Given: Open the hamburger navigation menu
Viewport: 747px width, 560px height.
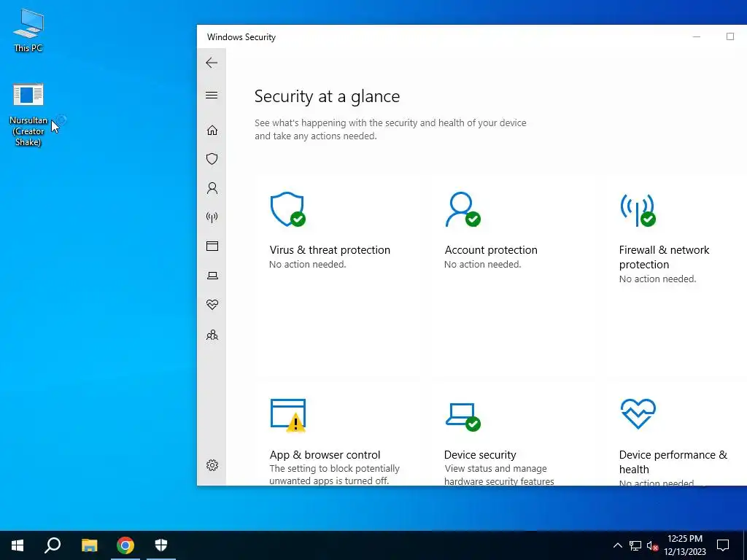Looking at the screenshot, I should [212, 96].
